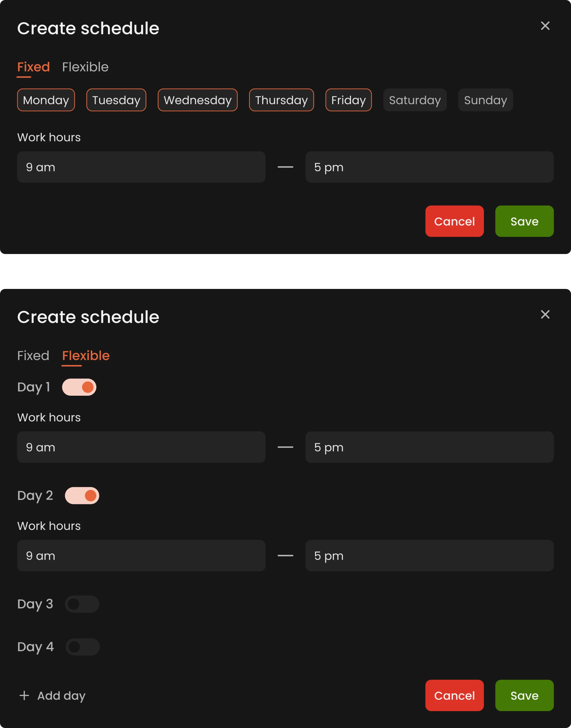The width and height of the screenshot is (571, 728).
Task: Click the 9 am start time field in top dialog
Action: coord(141,167)
